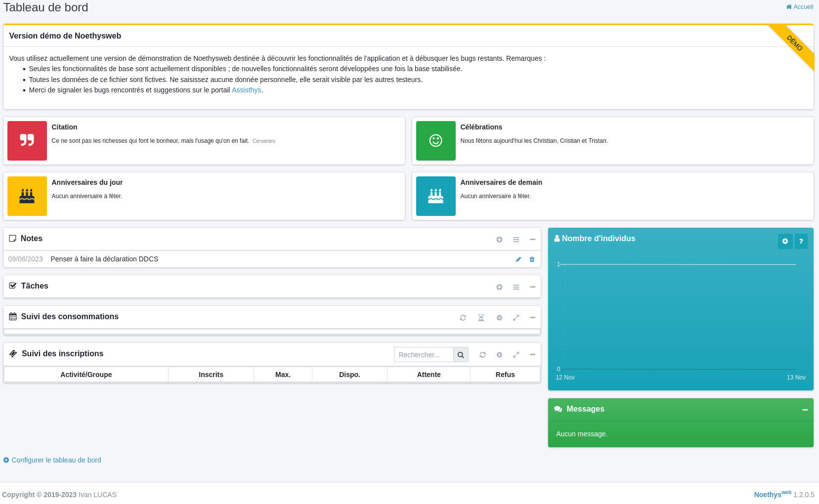Collapse the Tâches panel
The height and width of the screenshot is (504, 819).
coord(532,287)
